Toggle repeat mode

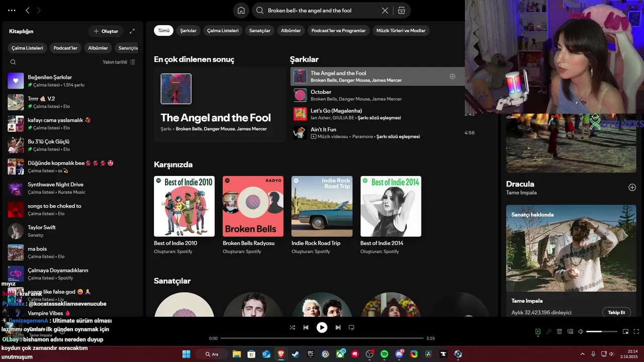[x=352, y=327]
